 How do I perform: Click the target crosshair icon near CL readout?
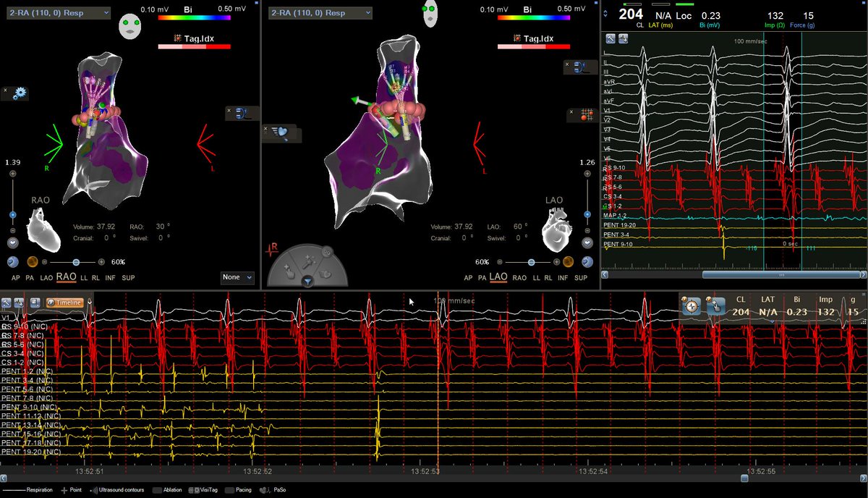click(x=692, y=307)
